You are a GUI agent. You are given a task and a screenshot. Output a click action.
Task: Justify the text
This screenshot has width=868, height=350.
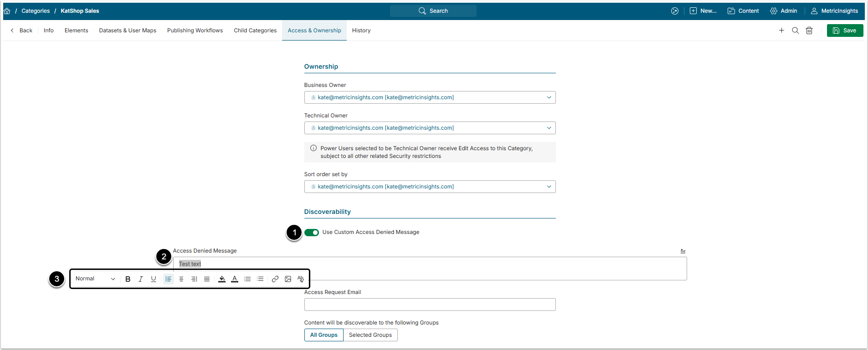point(207,279)
